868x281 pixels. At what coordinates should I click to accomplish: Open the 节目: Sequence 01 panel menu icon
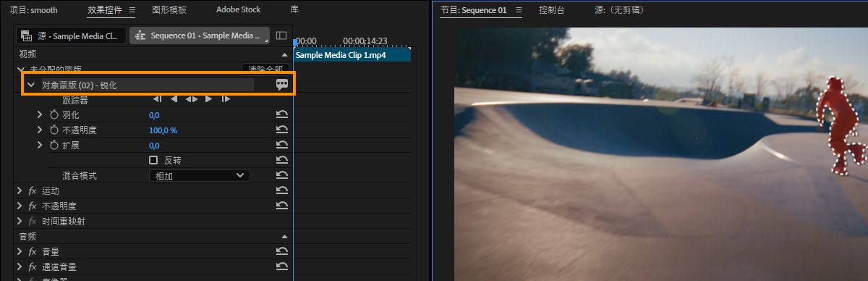[x=518, y=10]
